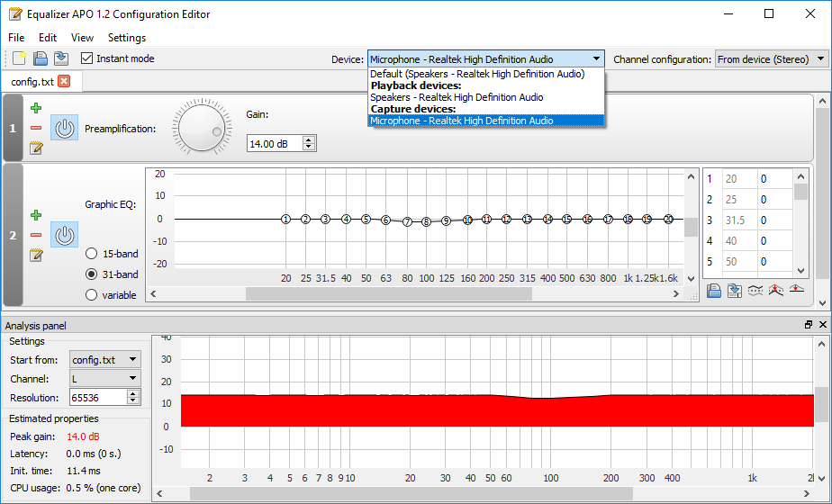Image resolution: width=832 pixels, height=504 pixels.
Task: Click the Resolution 65536 input field
Action: [x=98, y=398]
